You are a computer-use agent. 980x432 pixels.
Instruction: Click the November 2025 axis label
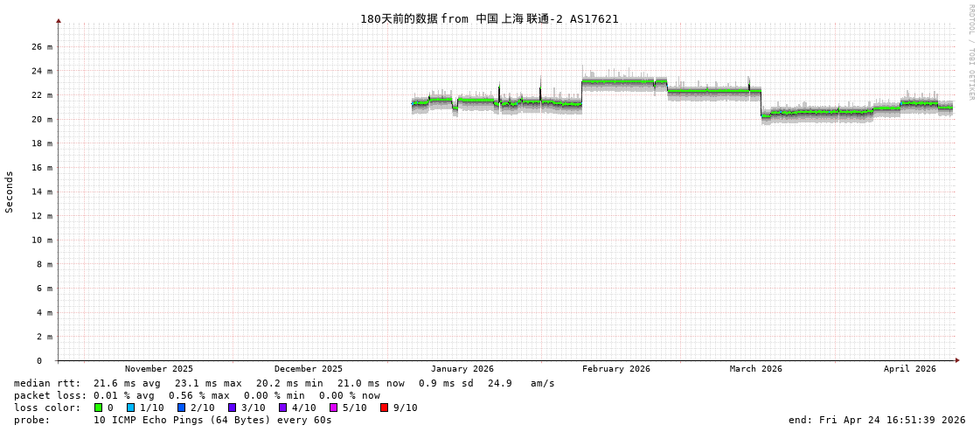[x=158, y=369]
